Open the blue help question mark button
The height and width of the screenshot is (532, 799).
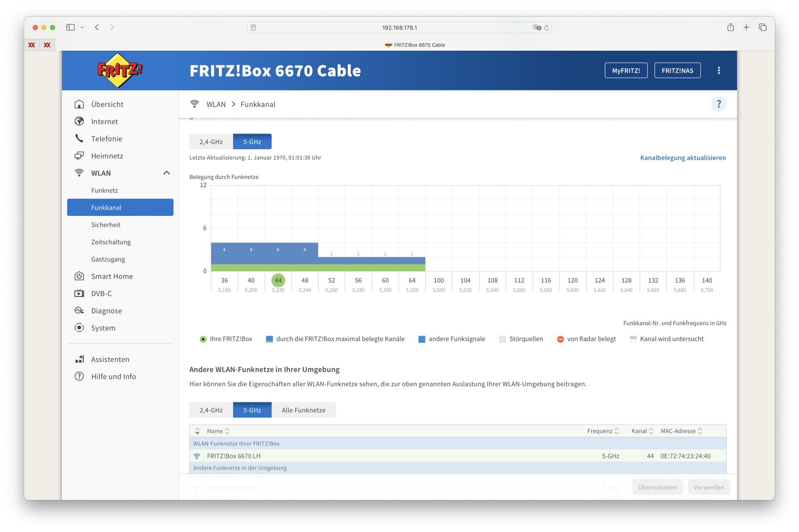point(718,104)
